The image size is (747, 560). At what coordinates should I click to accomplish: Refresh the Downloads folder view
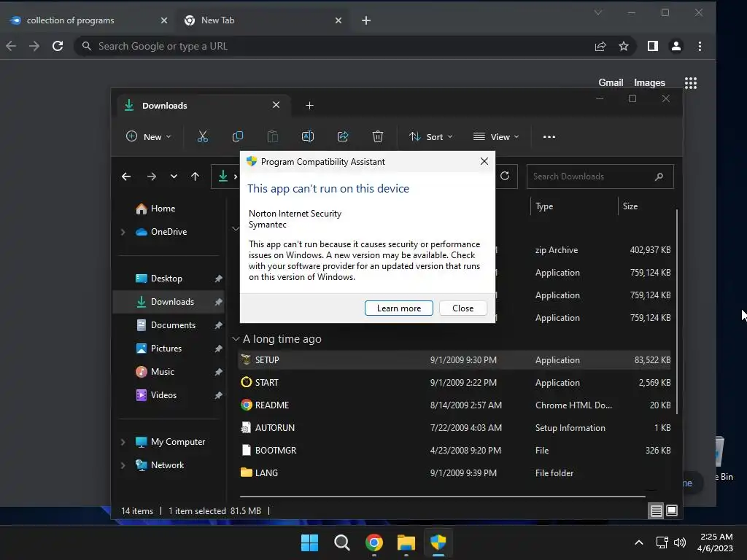[x=505, y=176]
